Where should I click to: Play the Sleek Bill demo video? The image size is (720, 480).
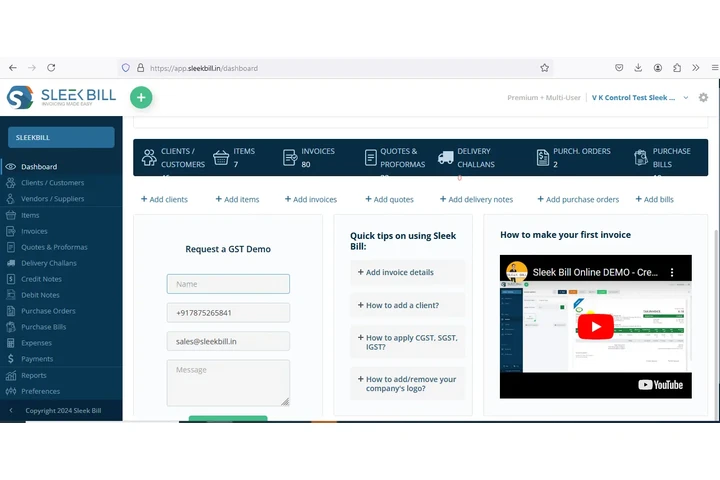596,327
